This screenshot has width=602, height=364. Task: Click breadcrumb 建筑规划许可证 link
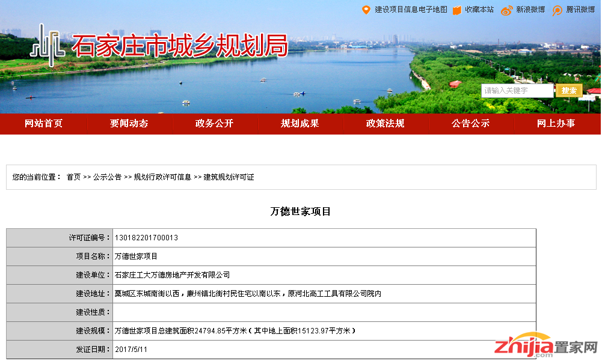click(229, 177)
